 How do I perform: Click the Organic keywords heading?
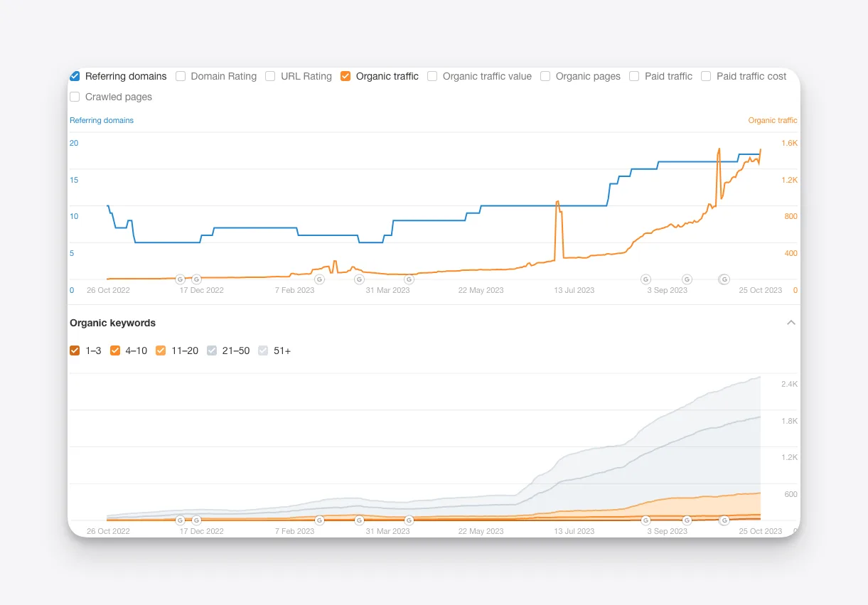tap(112, 323)
